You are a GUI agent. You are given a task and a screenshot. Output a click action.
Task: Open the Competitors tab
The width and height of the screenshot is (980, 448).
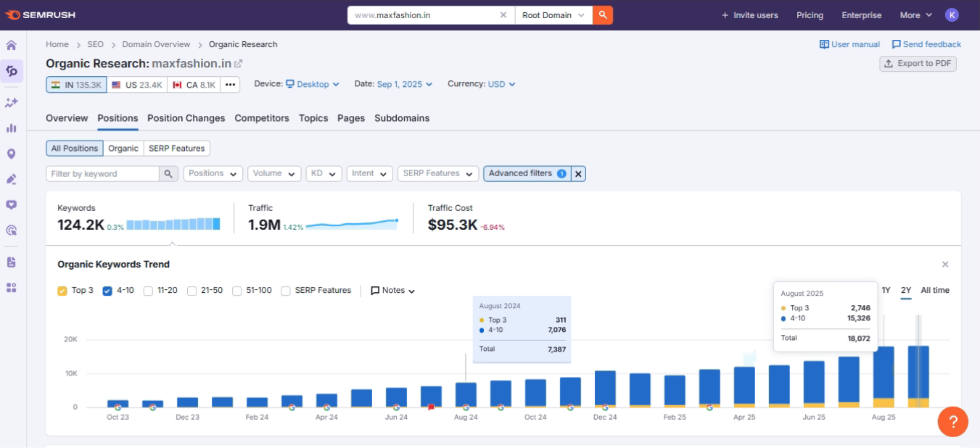262,118
